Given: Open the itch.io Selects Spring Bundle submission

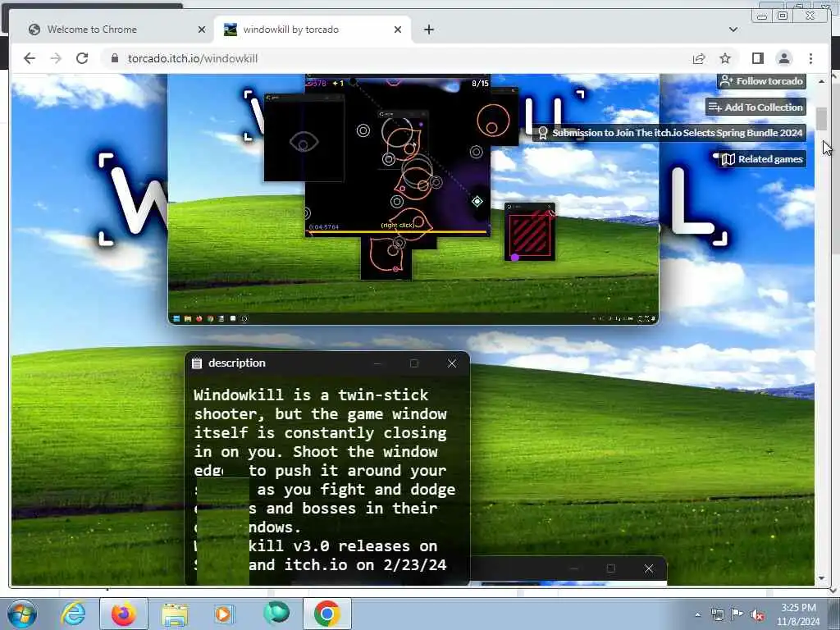Looking at the screenshot, I should point(669,133).
